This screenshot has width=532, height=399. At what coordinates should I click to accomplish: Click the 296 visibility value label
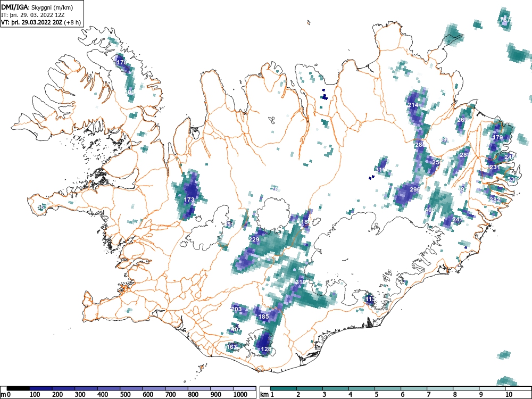[415, 189]
